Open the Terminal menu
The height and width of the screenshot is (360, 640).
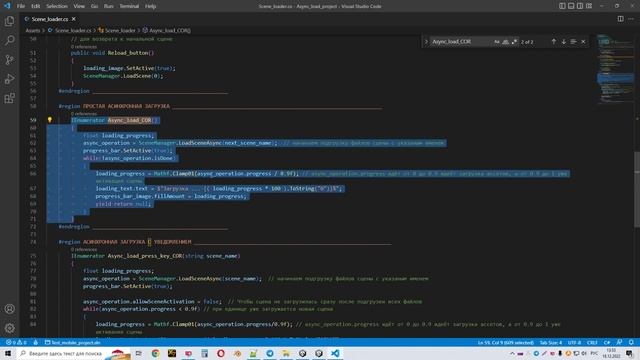[x=129, y=6]
